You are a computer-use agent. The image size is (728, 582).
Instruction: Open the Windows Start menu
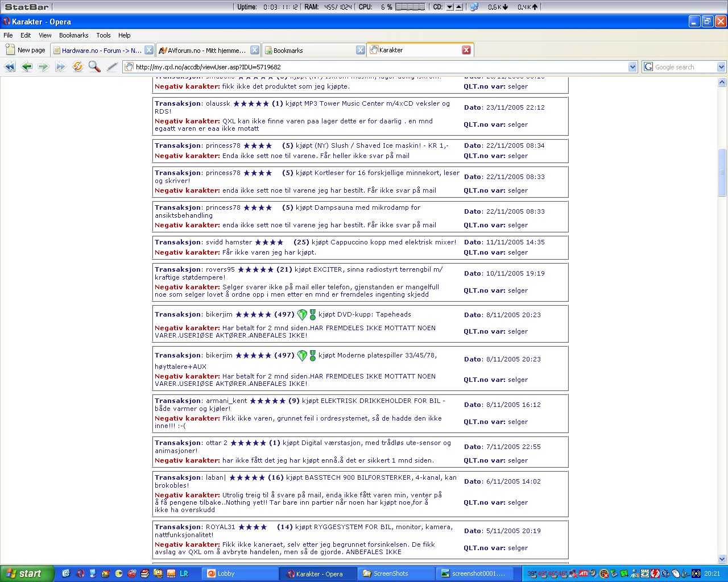click(27, 573)
